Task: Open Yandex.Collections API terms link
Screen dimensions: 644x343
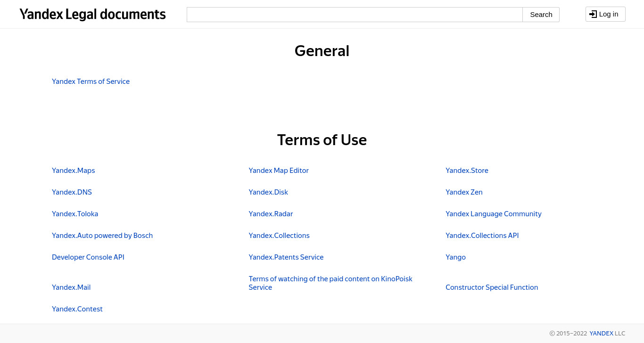Action: click(x=482, y=236)
